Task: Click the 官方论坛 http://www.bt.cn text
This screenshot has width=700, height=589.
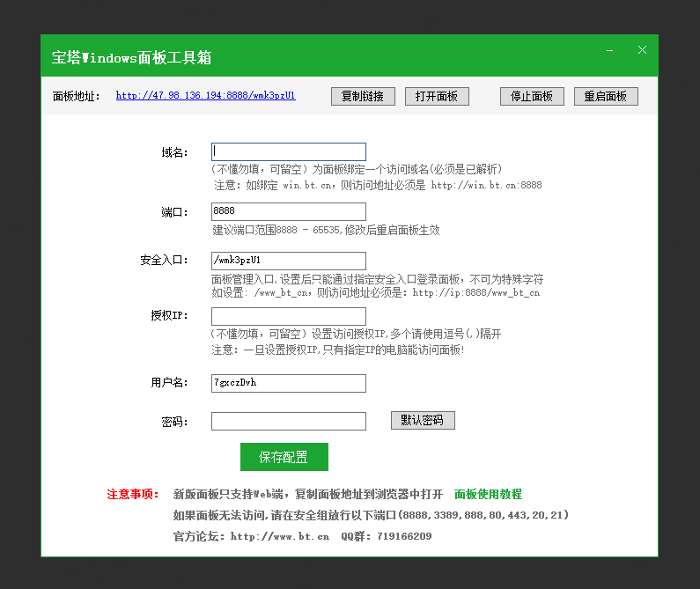Action: click(x=251, y=536)
